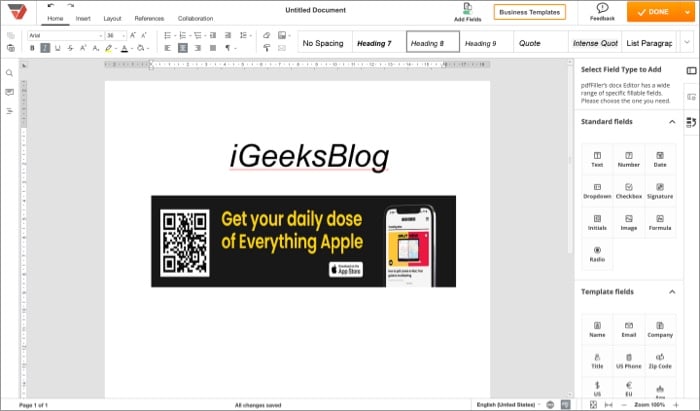Open the Comments icon in left sidebar

(x=9, y=92)
